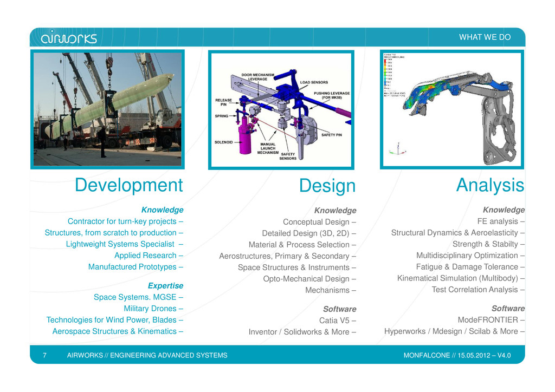555x392 pixels.
Task: Click SAFETY PIN label in diagram
Action: coord(332,135)
